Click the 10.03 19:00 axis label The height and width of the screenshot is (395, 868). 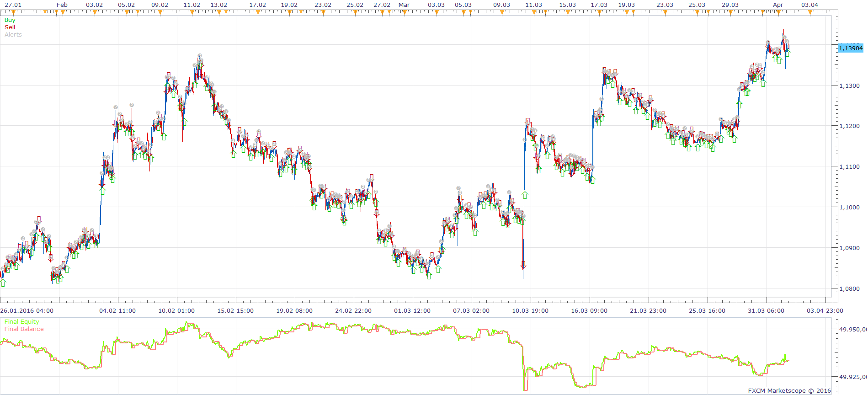pyautogui.click(x=530, y=311)
